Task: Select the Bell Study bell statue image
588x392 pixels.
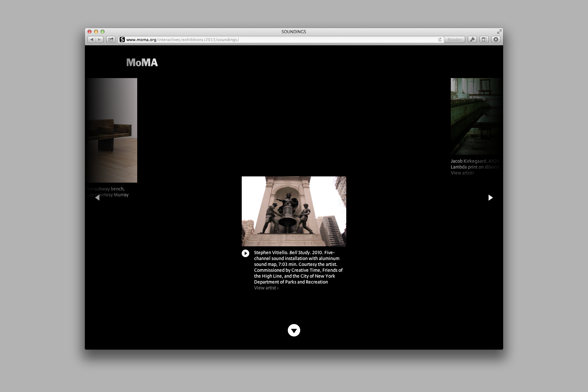Action: pyautogui.click(x=294, y=211)
